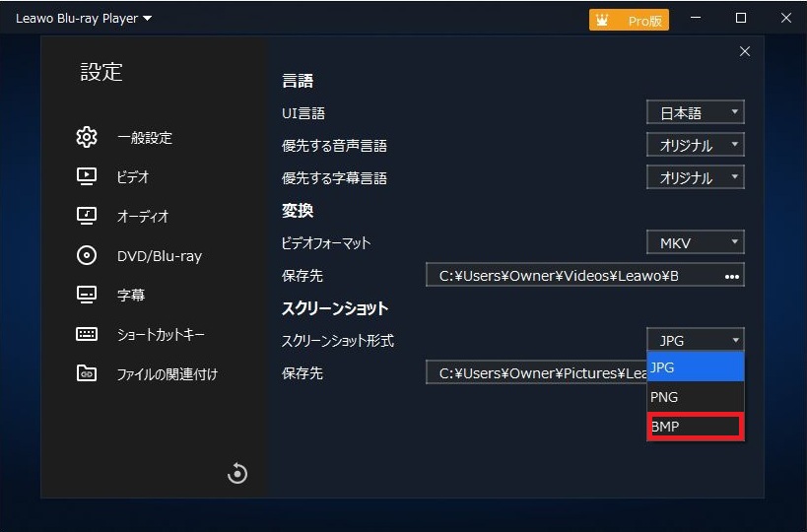
Task: Click the File Association folder icon
Action: coord(87,373)
